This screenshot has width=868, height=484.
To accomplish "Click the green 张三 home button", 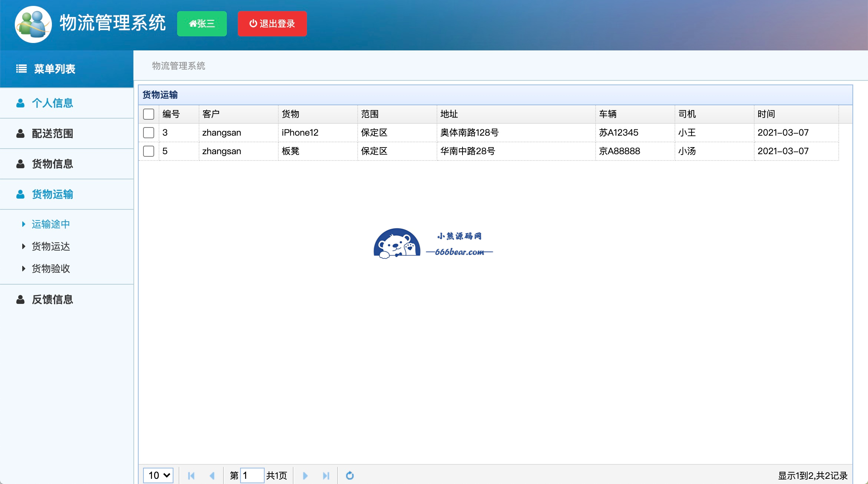I will pos(202,24).
